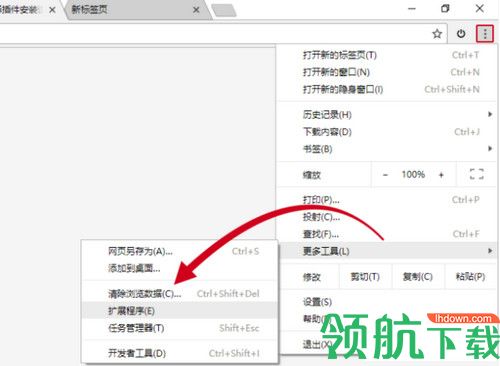Open 开发者工具(D) in the submenu

pos(179,353)
